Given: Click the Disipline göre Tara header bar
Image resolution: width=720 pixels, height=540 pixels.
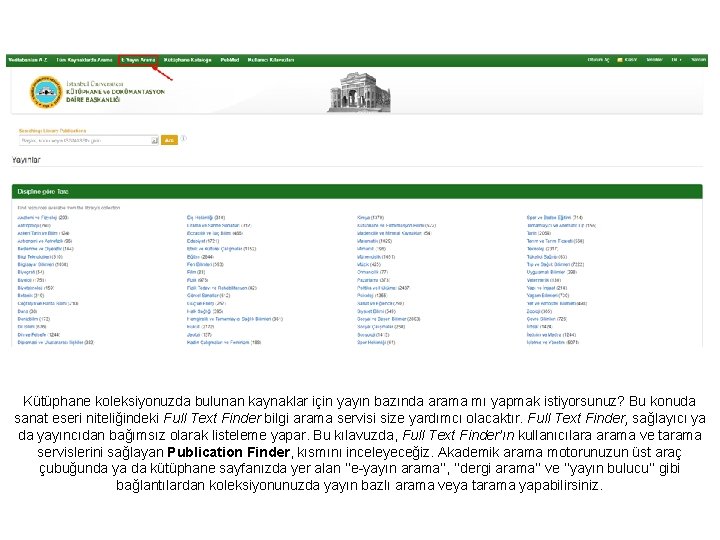Looking at the screenshot, I should 357,191.
